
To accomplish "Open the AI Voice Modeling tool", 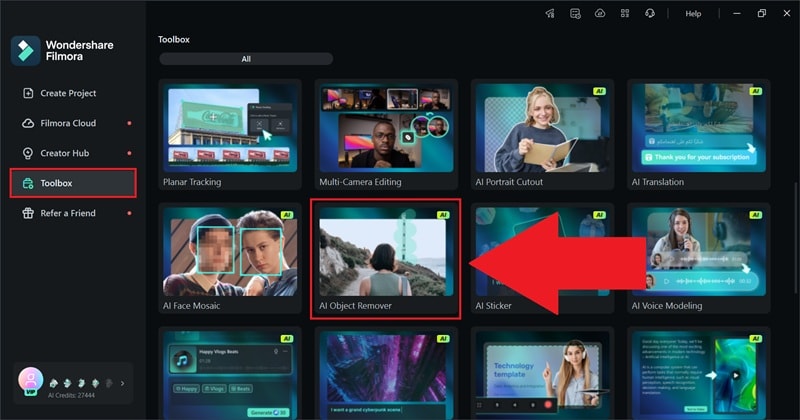I will pyautogui.click(x=698, y=259).
